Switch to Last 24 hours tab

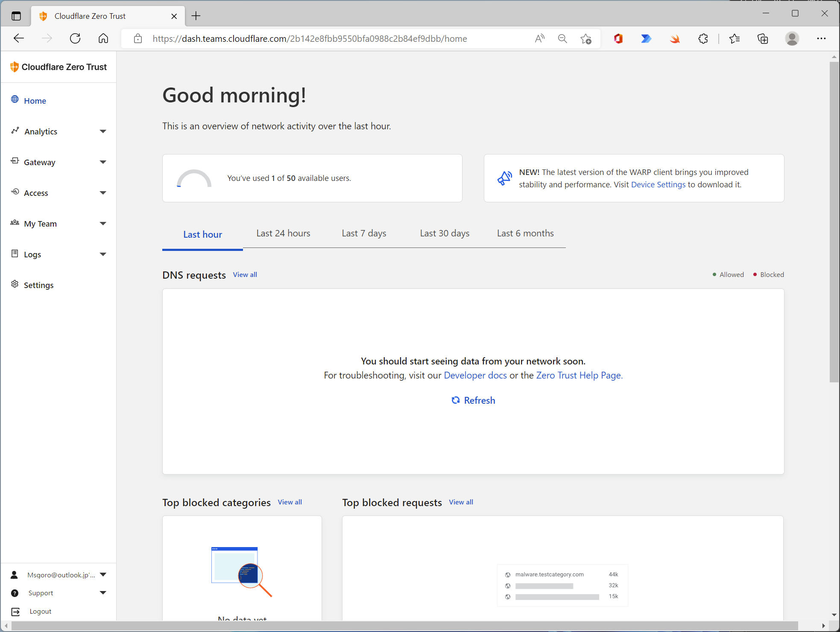(x=283, y=233)
